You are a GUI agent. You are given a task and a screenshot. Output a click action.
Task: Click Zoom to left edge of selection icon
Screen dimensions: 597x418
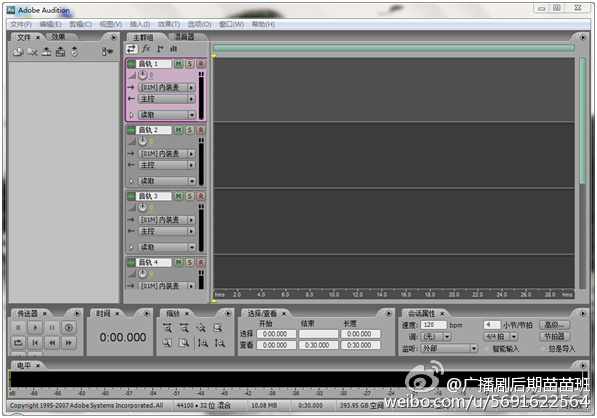(167, 343)
